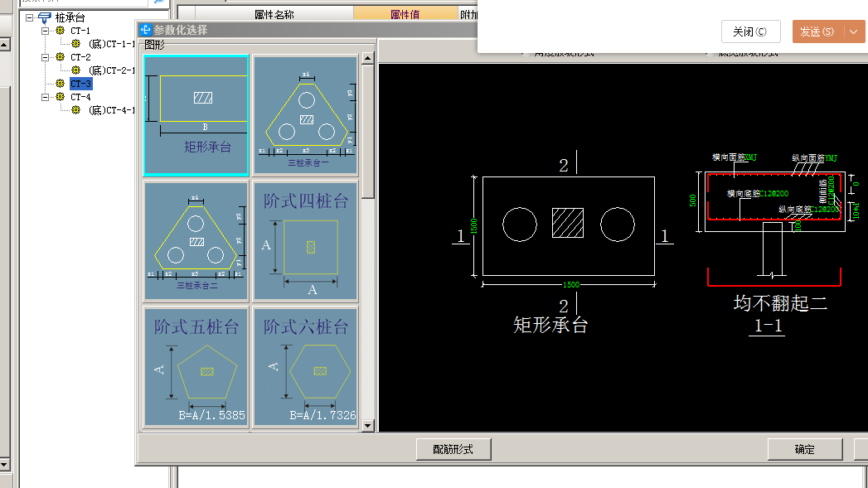This screenshot has width=868, height=488.
Task: Click the tree panel scroll-down arrow
Action: (4, 464)
